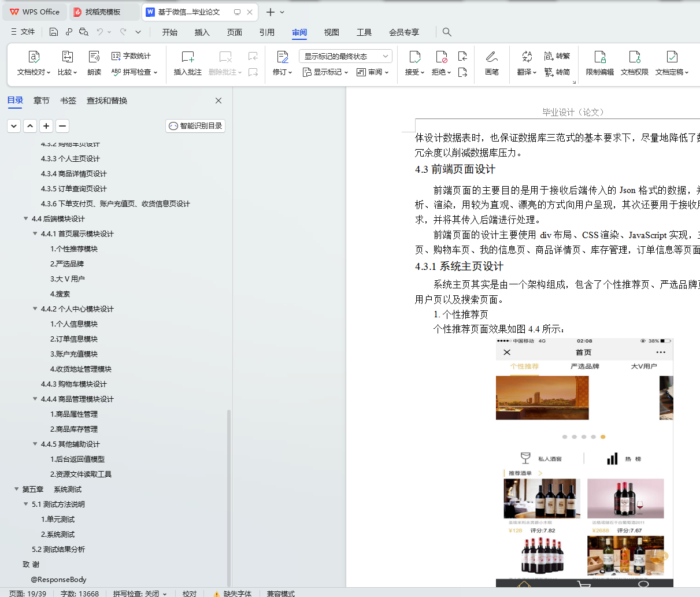The width and height of the screenshot is (700, 597).
Task: Click the minus collapse-level button in outline pane
Action: (x=62, y=125)
